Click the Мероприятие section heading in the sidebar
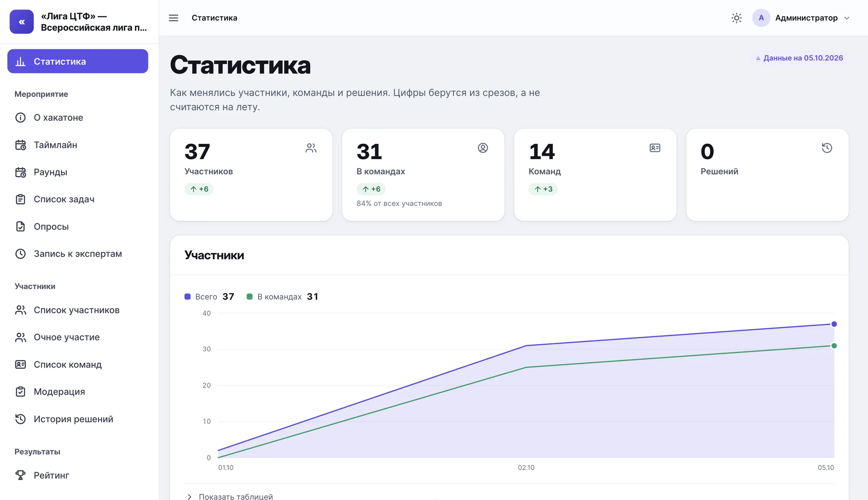868x500 pixels. point(41,94)
